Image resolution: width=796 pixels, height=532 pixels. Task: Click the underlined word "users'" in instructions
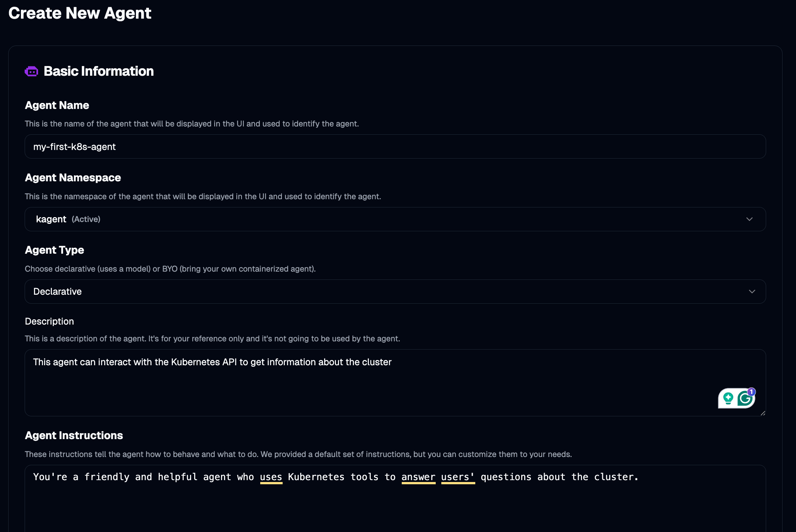pyautogui.click(x=458, y=477)
